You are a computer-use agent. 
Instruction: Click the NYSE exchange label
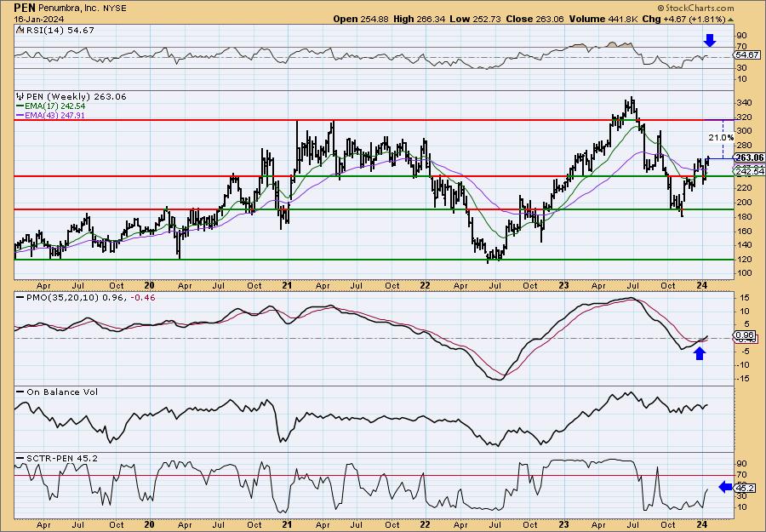click(x=114, y=9)
